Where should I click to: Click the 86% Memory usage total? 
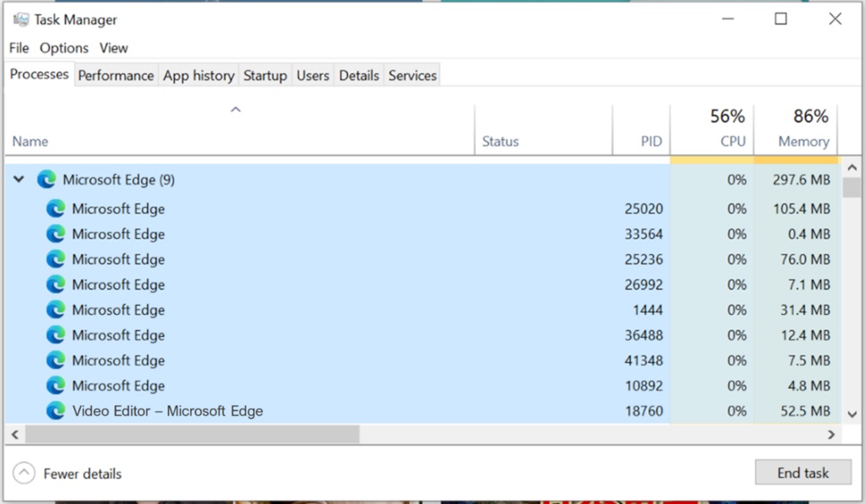pyautogui.click(x=810, y=117)
